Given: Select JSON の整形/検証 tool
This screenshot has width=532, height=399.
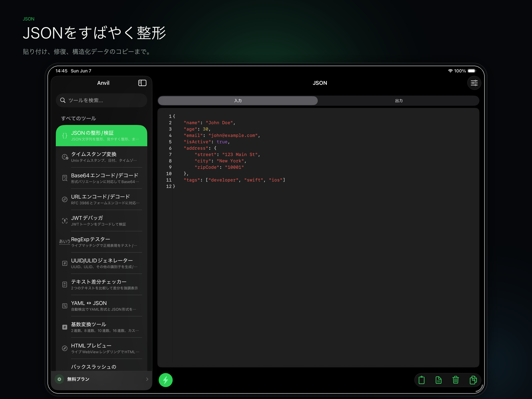Looking at the screenshot, I should (x=101, y=136).
